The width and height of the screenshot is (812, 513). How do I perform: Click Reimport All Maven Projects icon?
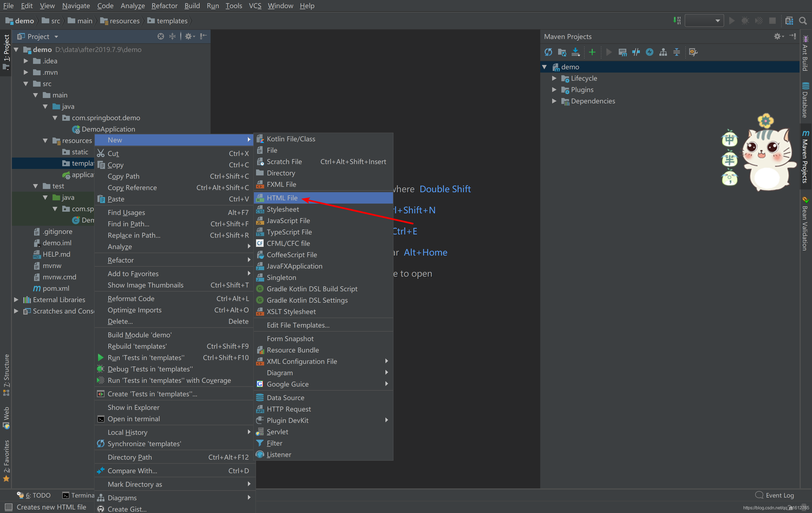(x=548, y=52)
